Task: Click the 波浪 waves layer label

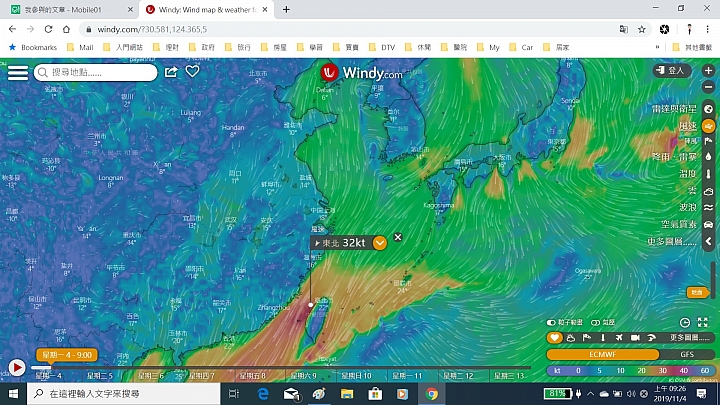Action: pyautogui.click(x=688, y=208)
